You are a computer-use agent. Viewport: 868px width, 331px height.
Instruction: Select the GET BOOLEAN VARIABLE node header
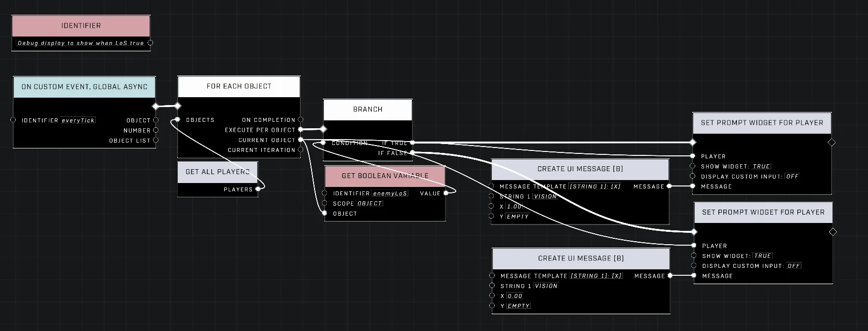tap(385, 176)
